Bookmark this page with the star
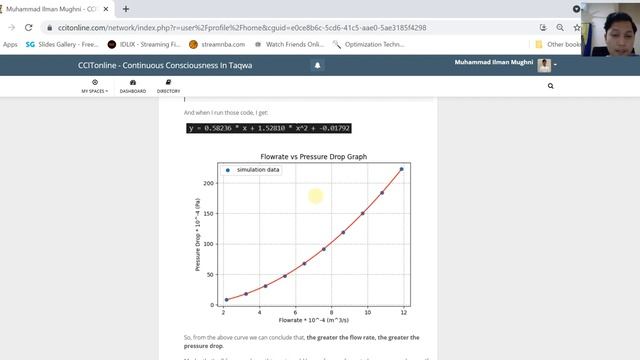This screenshot has width=640, height=360. [576, 28]
